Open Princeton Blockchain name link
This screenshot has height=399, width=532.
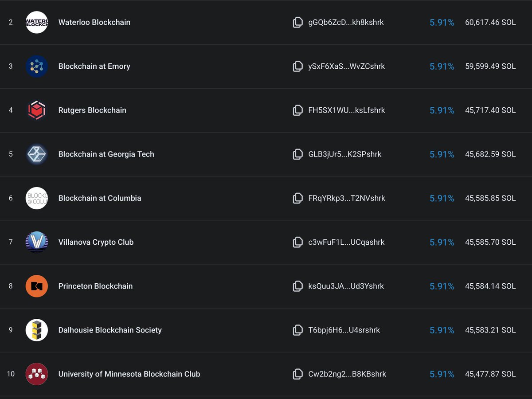pos(95,286)
